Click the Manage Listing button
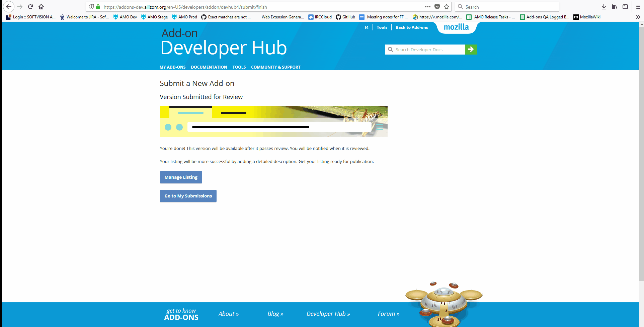This screenshot has height=327, width=644. [x=181, y=177]
